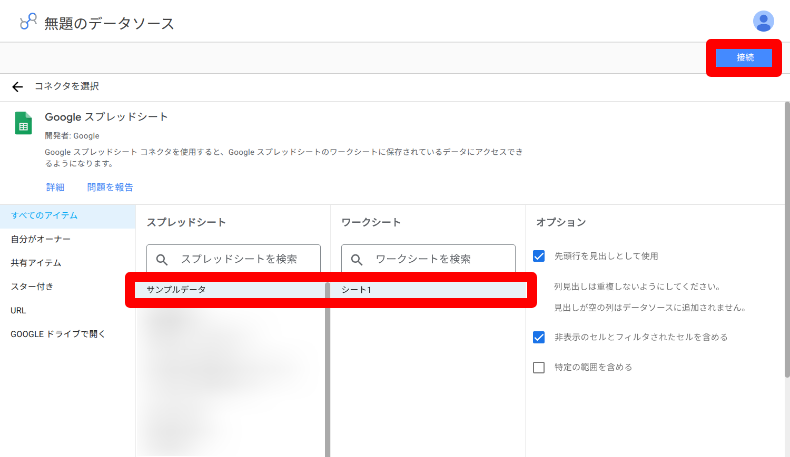Click the コネクタを選択 label

point(67,86)
